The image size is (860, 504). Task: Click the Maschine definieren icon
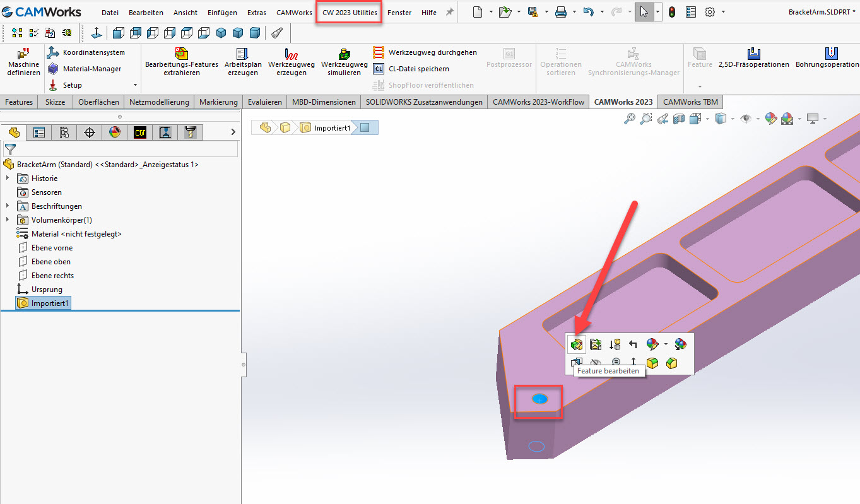point(23,62)
